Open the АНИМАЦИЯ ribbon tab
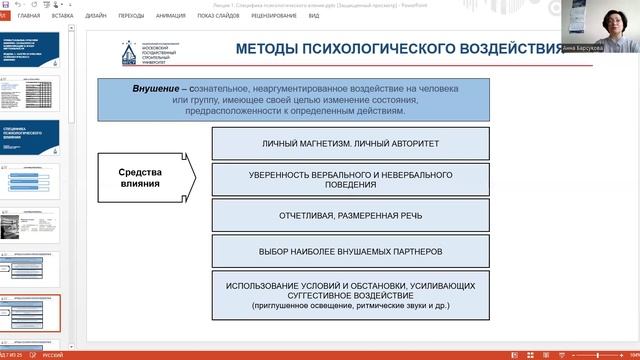 point(171,16)
